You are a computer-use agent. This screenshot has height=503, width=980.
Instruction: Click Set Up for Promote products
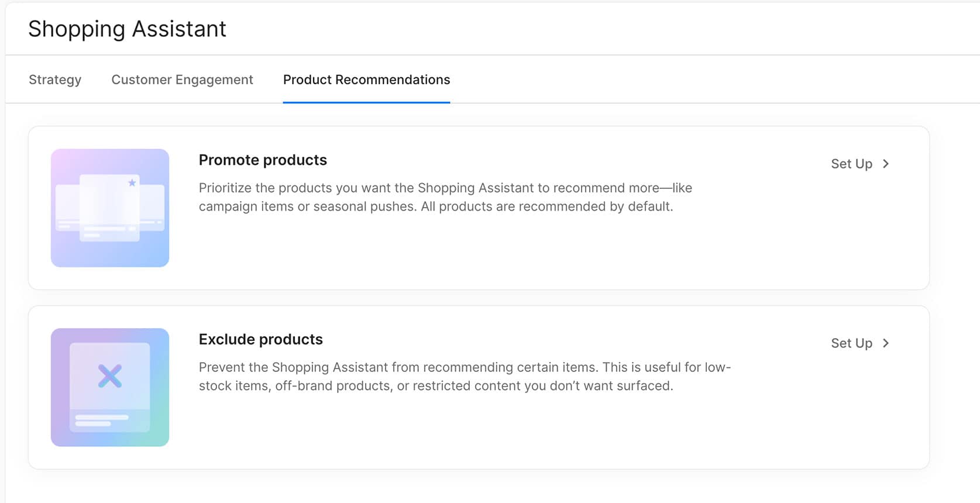coord(851,164)
